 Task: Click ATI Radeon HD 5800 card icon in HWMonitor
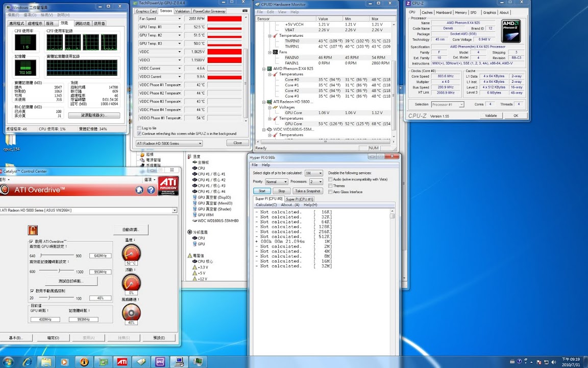point(269,102)
